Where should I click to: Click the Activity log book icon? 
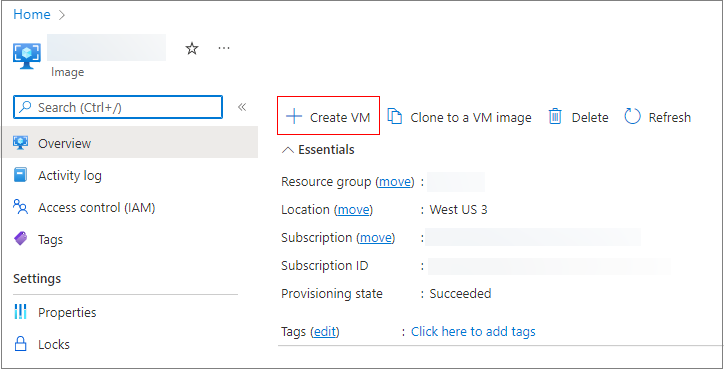tap(21, 175)
